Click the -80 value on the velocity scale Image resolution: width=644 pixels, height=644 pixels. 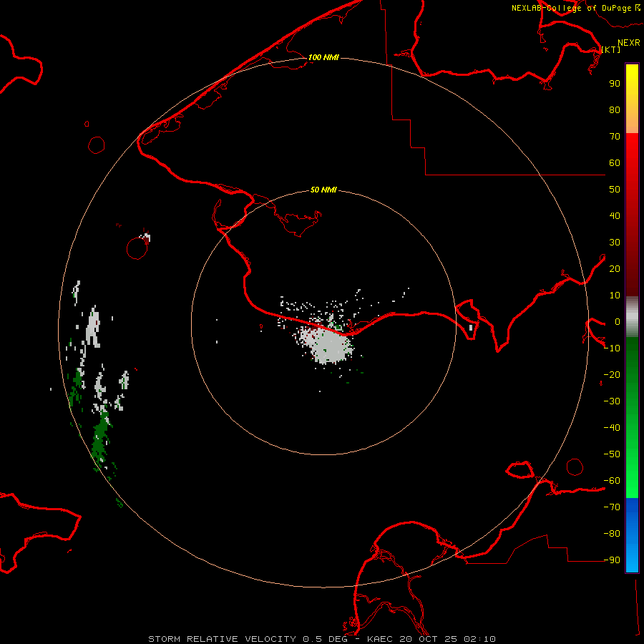(612, 534)
